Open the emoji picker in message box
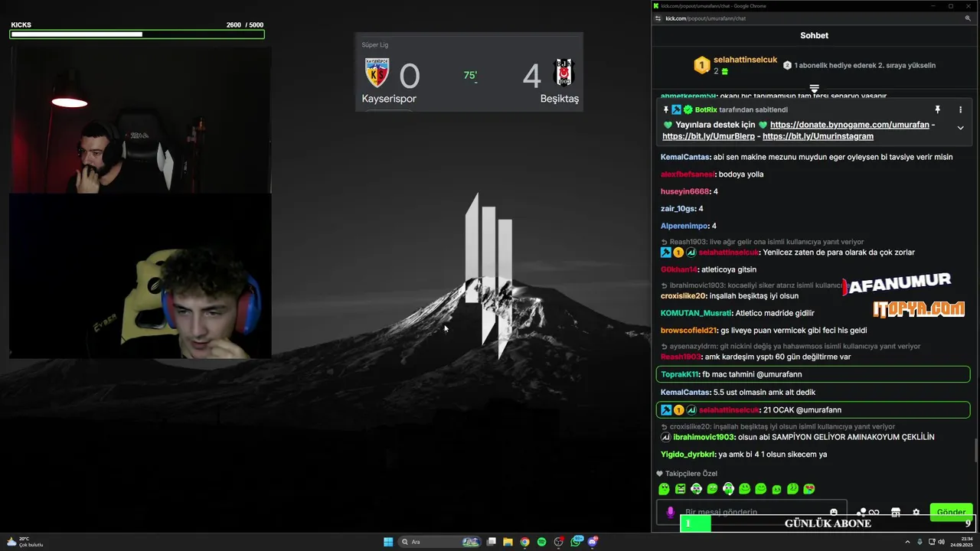 point(834,512)
